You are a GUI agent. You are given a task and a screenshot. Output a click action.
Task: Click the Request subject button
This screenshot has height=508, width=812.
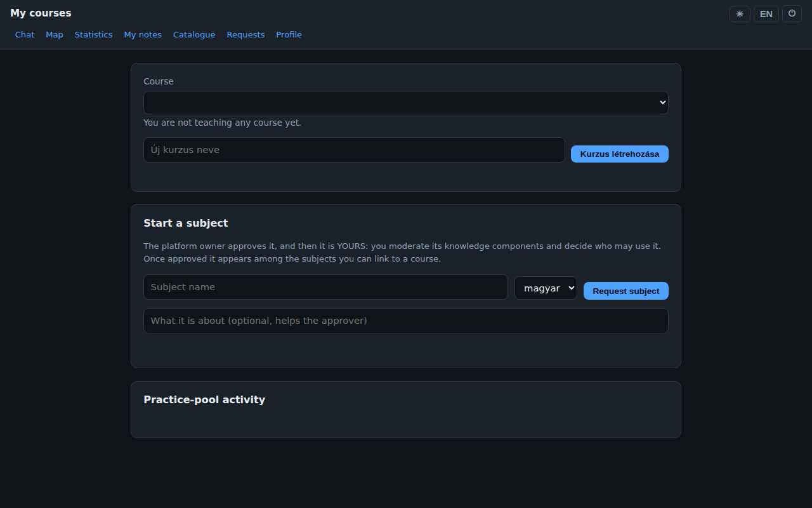626,291
